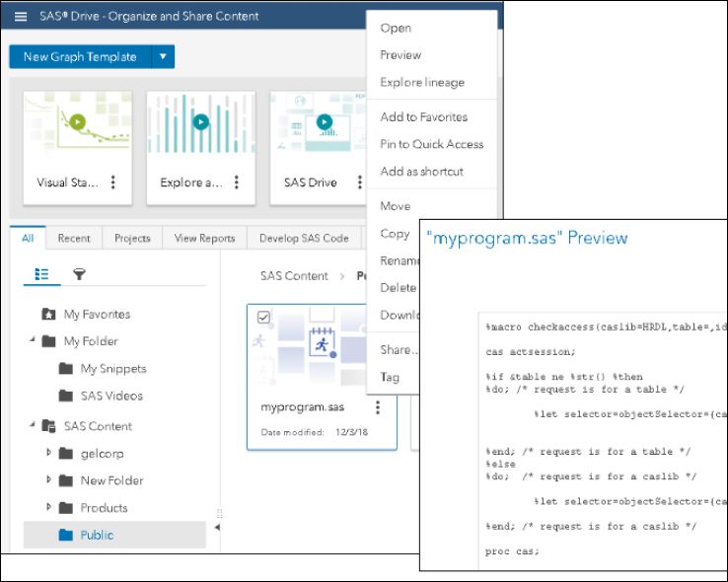Switch to the Recent tab
The width and height of the screenshot is (728, 582).
pyautogui.click(x=74, y=238)
